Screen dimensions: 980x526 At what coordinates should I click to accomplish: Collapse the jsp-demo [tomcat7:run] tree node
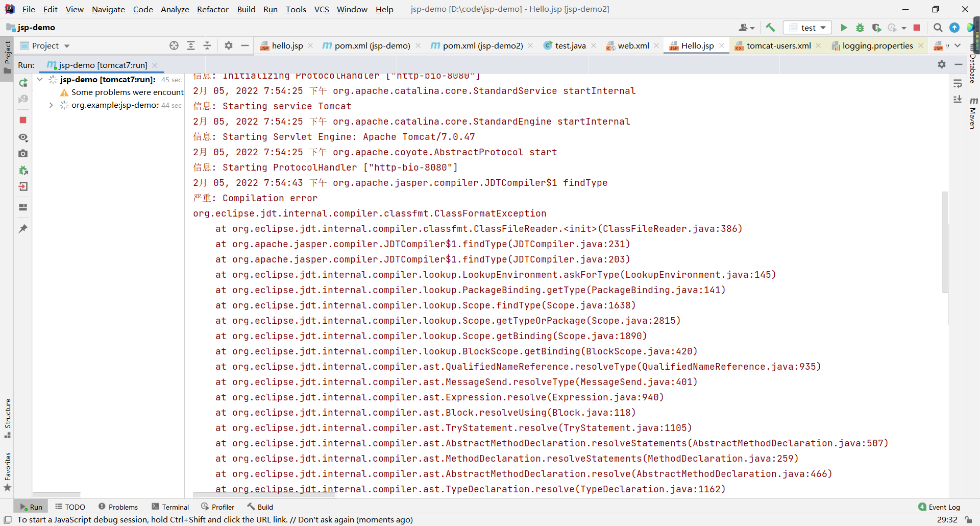40,79
